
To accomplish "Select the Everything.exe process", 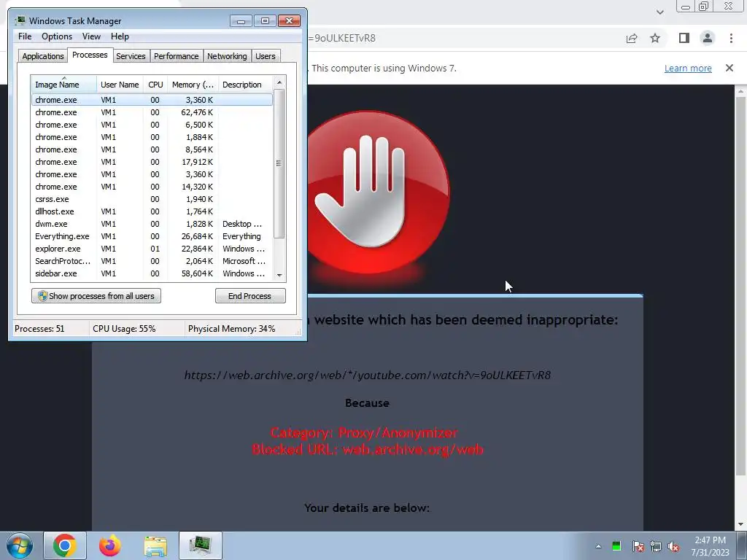I will 152,236.
